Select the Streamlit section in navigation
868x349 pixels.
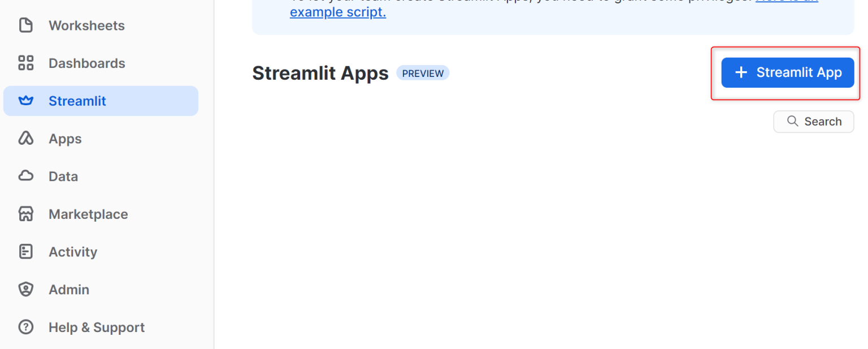click(77, 100)
